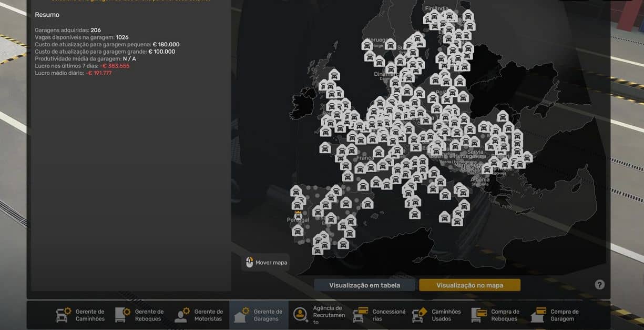Select the crowned headquarters garage near Portugal

pos(298,215)
